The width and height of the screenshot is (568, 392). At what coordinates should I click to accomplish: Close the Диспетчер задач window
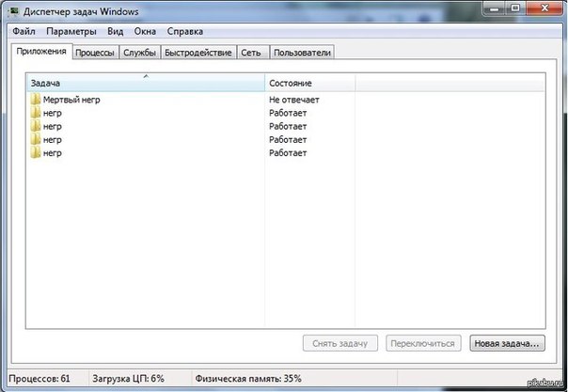coord(544,8)
